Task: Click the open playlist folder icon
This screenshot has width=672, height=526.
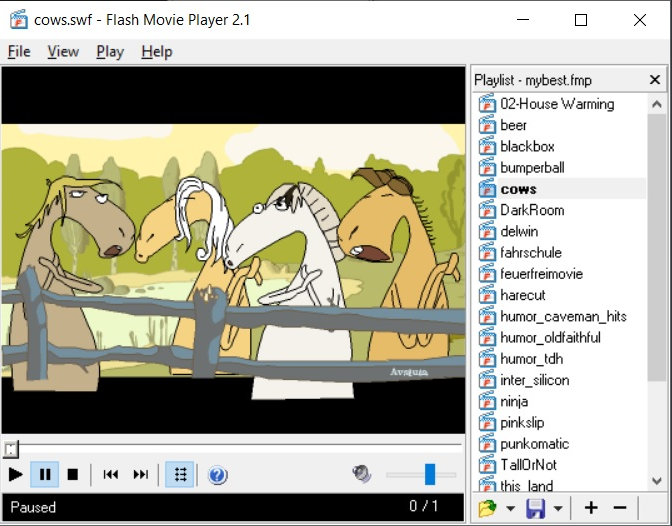Action: [x=487, y=508]
